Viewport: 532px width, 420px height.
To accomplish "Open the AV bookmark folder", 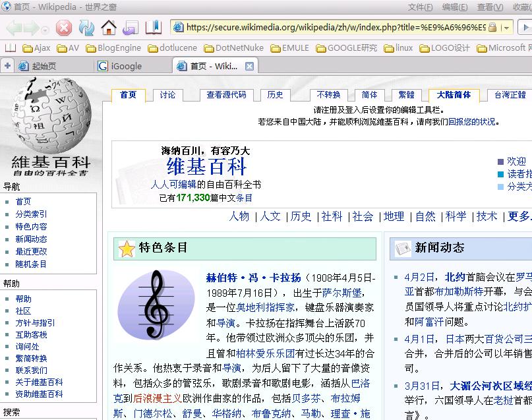I will pyautogui.click(x=68, y=48).
